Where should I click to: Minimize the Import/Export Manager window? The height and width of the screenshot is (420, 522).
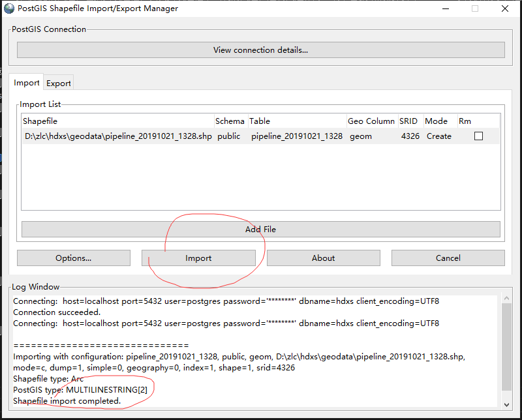tap(445, 8)
